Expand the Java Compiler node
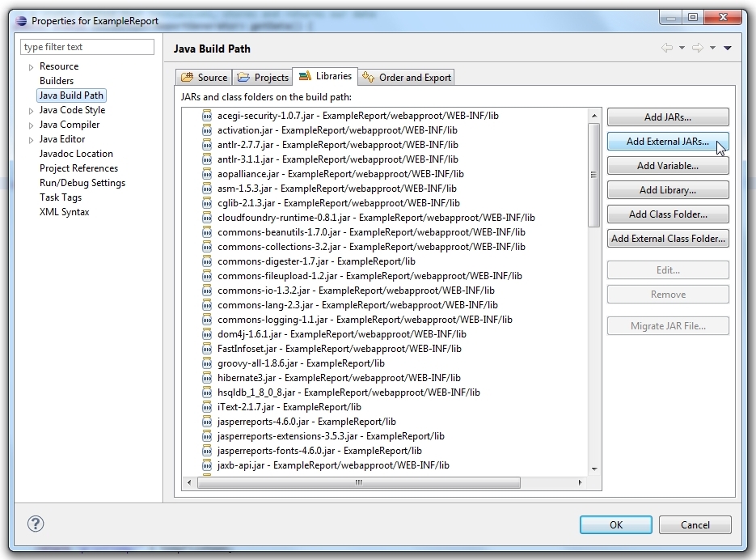Image resolution: width=756 pixels, height=560 pixels. pyautogui.click(x=31, y=125)
